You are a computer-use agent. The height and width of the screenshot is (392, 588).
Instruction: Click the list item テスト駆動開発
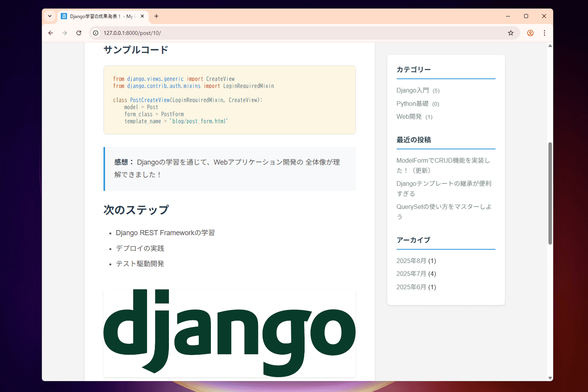point(140,264)
